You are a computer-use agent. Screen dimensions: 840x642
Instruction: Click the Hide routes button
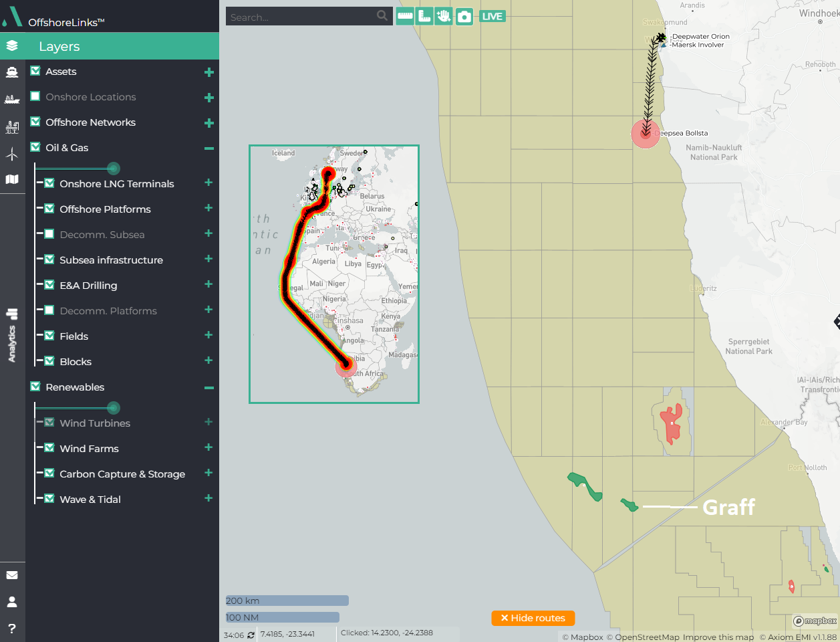tap(533, 618)
